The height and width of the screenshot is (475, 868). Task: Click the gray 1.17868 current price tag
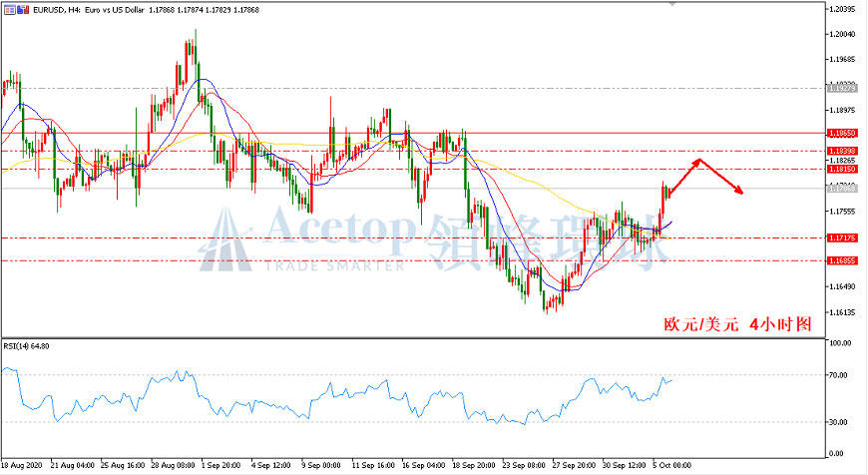[x=842, y=189]
